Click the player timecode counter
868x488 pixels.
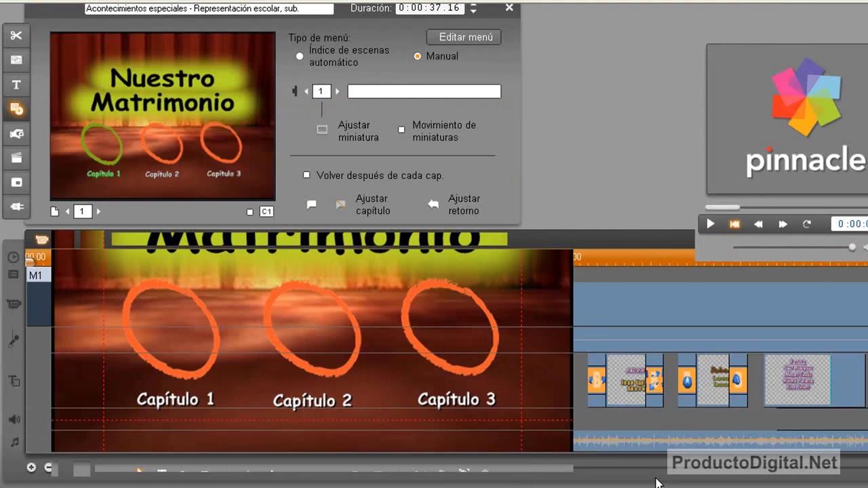tap(850, 224)
